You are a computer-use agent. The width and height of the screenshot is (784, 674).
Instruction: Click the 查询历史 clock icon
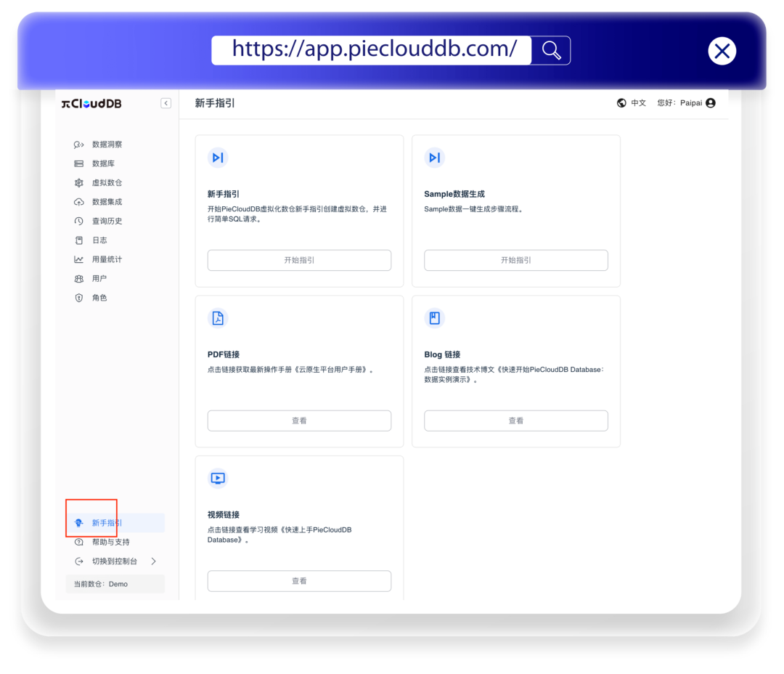click(x=78, y=222)
